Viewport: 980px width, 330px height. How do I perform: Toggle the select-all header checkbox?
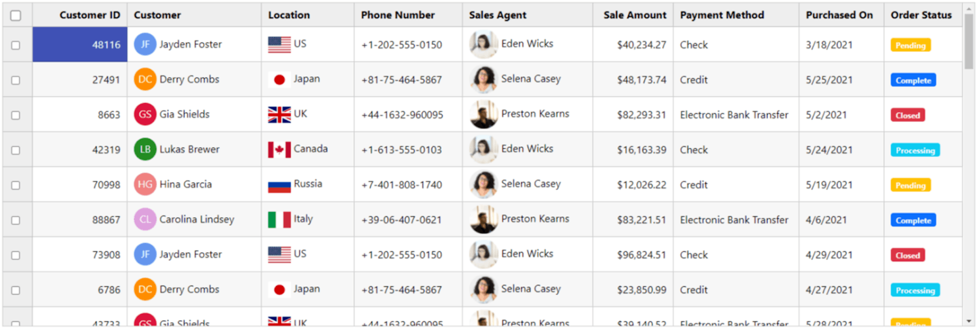(x=16, y=15)
